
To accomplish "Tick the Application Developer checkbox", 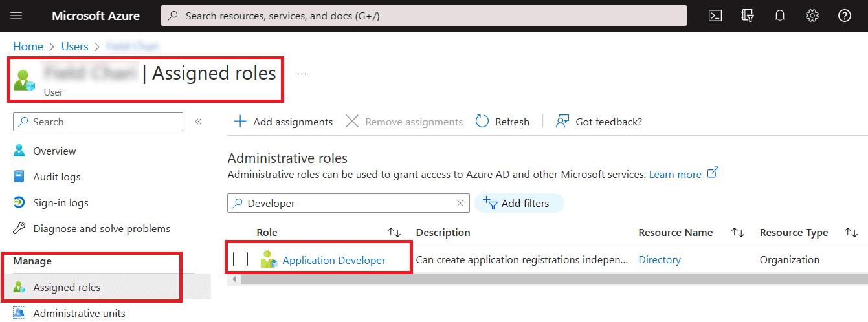I will click(240, 259).
